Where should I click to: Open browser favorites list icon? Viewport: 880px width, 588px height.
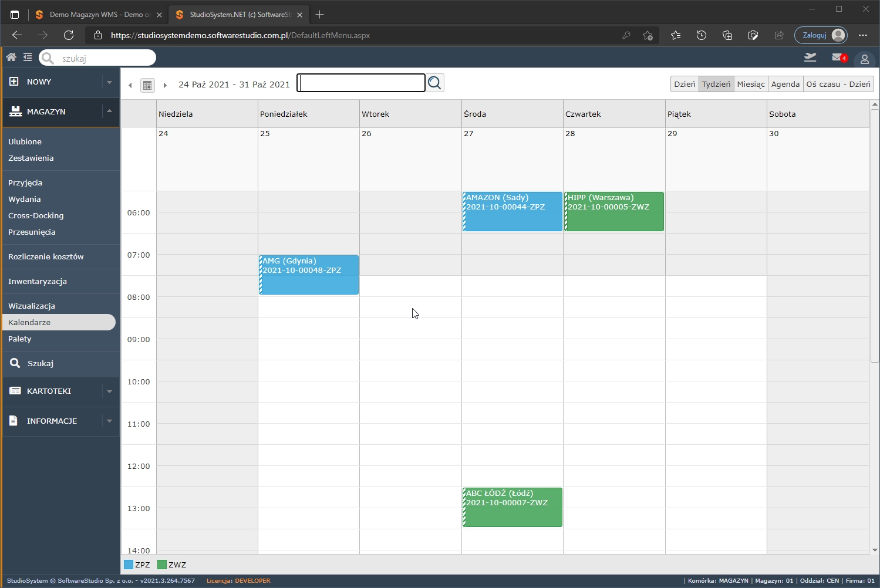[676, 35]
